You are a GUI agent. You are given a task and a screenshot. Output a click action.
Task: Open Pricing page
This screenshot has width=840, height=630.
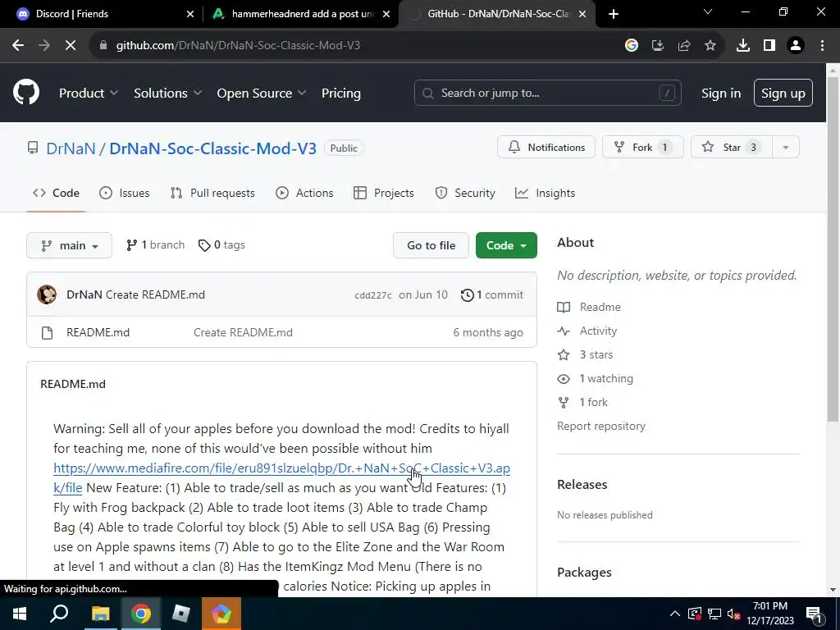(x=341, y=94)
